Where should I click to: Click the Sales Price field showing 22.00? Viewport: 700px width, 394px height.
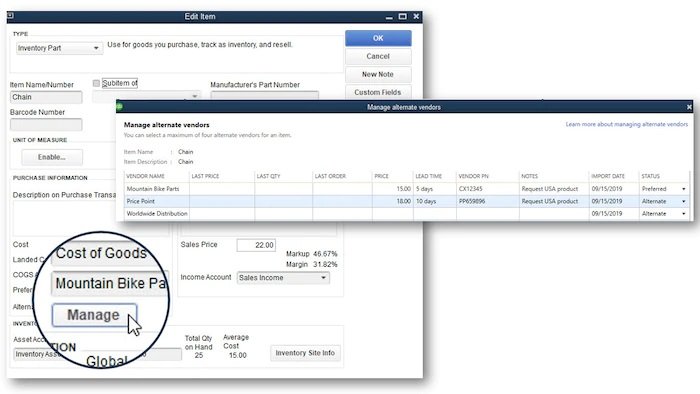point(256,245)
